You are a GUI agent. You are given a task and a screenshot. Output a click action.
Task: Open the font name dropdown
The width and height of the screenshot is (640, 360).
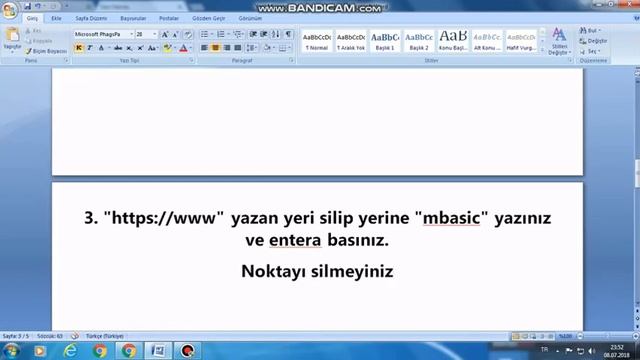[131, 34]
